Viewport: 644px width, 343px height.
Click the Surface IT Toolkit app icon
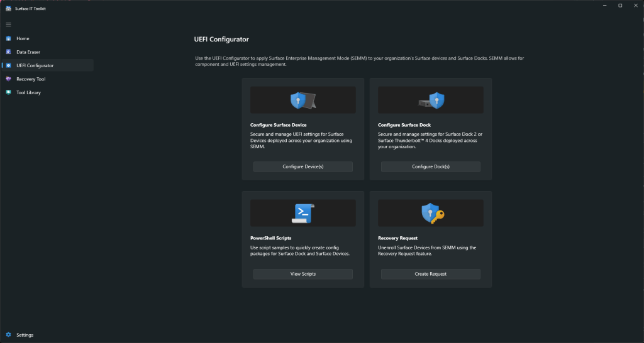8,8
